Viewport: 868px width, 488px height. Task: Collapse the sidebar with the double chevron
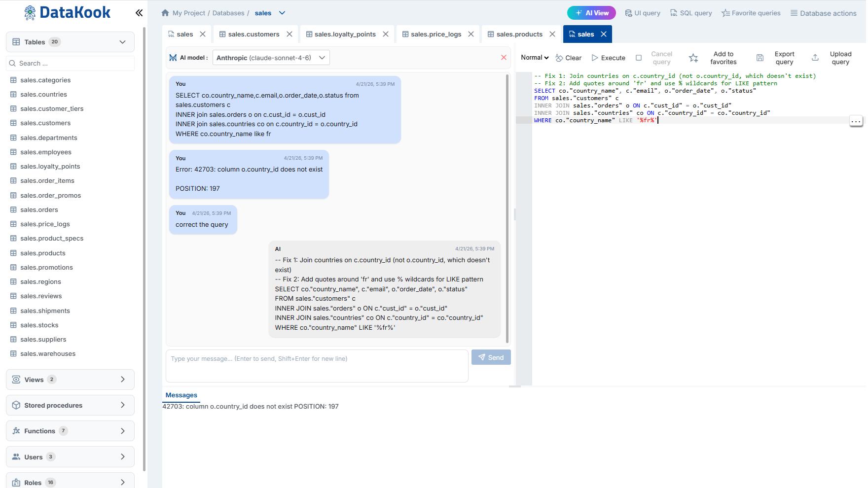[x=139, y=13]
